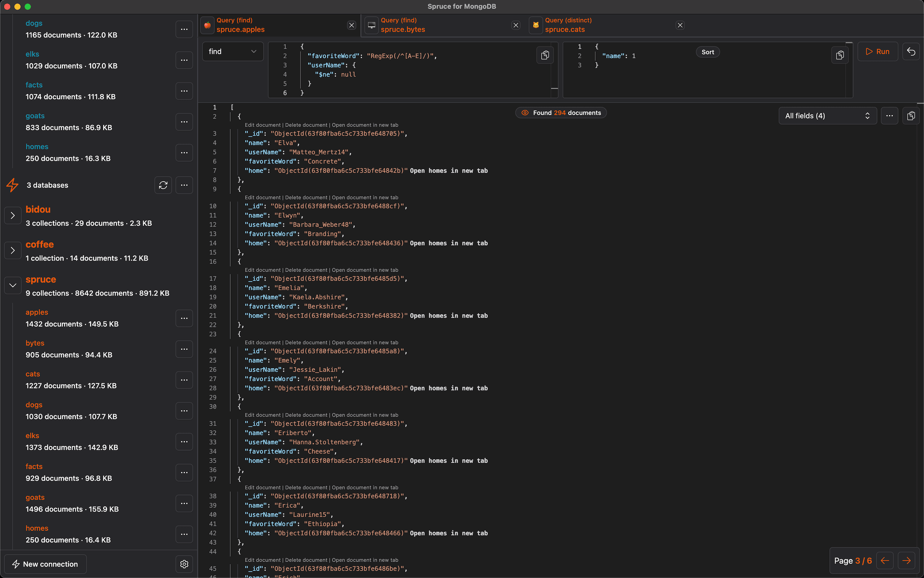Open the settings gear in sidebar footer
This screenshot has width=924, height=578.
[x=184, y=564]
